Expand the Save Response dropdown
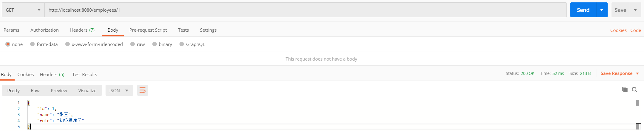This screenshot has height=131, width=644. [637, 73]
